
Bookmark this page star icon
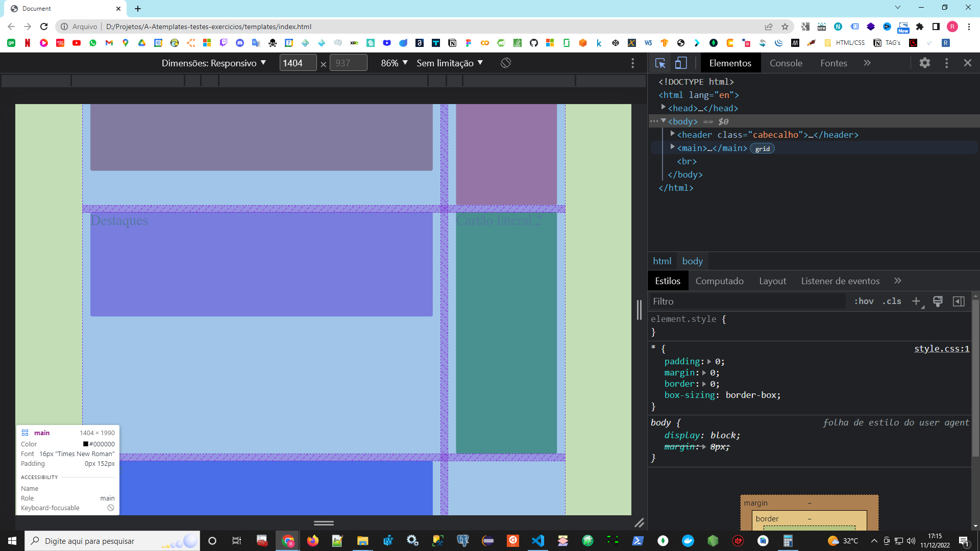point(785,27)
